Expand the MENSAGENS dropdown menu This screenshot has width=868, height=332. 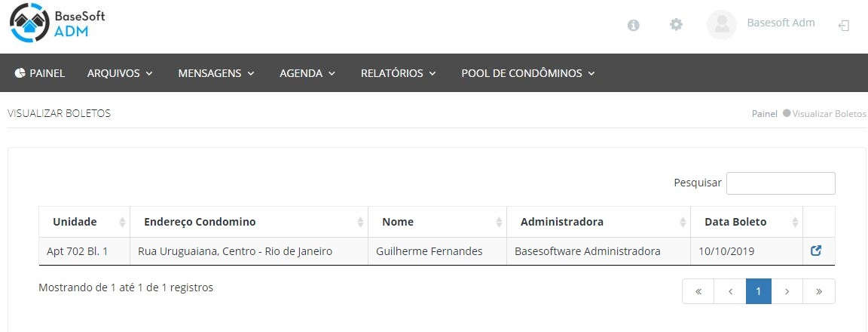click(x=216, y=73)
